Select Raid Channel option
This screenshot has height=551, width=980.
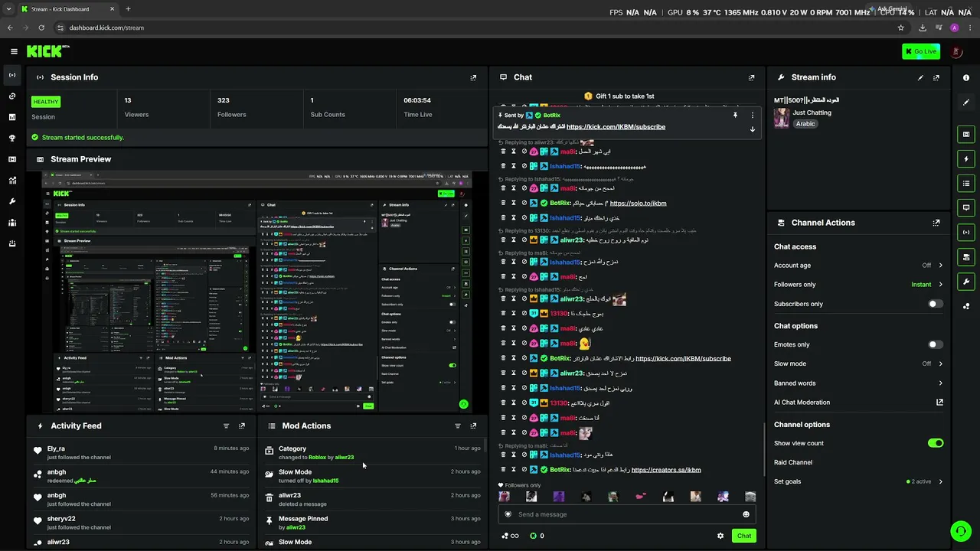(793, 462)
